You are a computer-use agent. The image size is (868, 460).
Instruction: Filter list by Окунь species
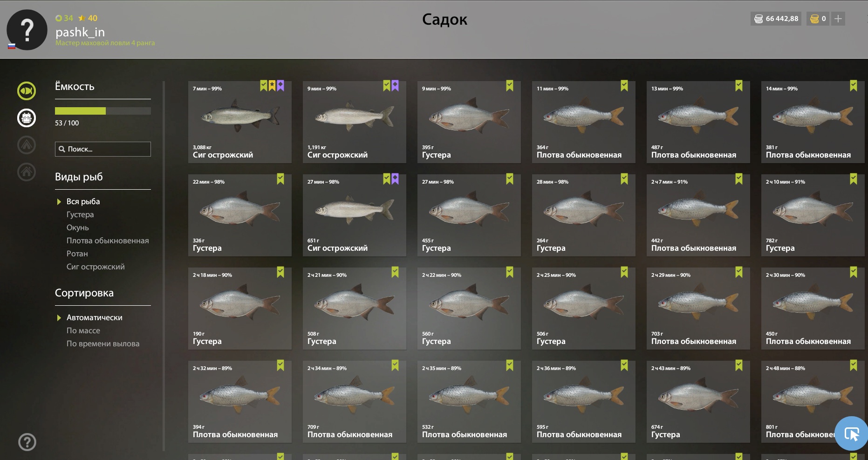(x=78, y=227)
